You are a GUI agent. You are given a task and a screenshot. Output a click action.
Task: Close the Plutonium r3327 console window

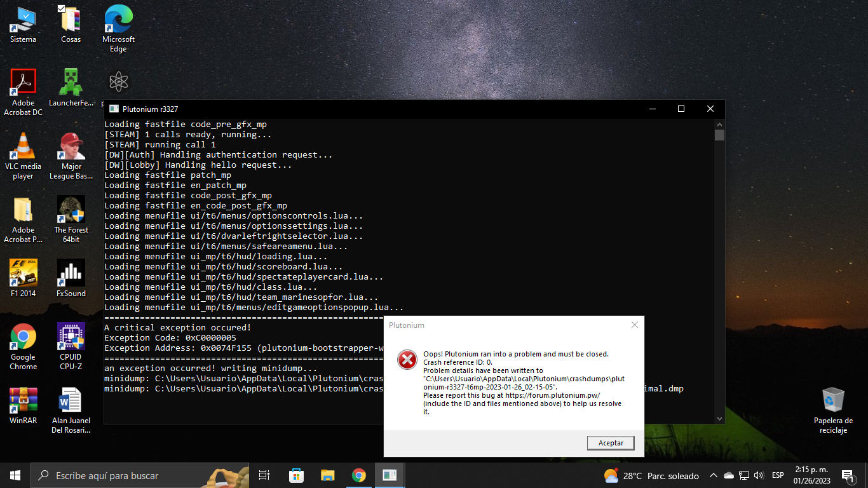(x=710, y=109)
